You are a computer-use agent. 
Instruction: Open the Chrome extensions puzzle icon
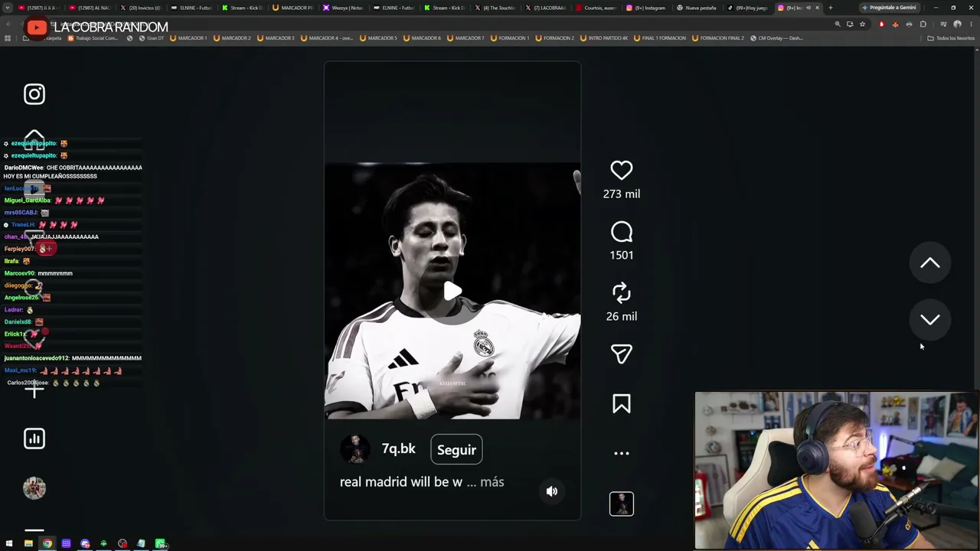click(923, 24)
